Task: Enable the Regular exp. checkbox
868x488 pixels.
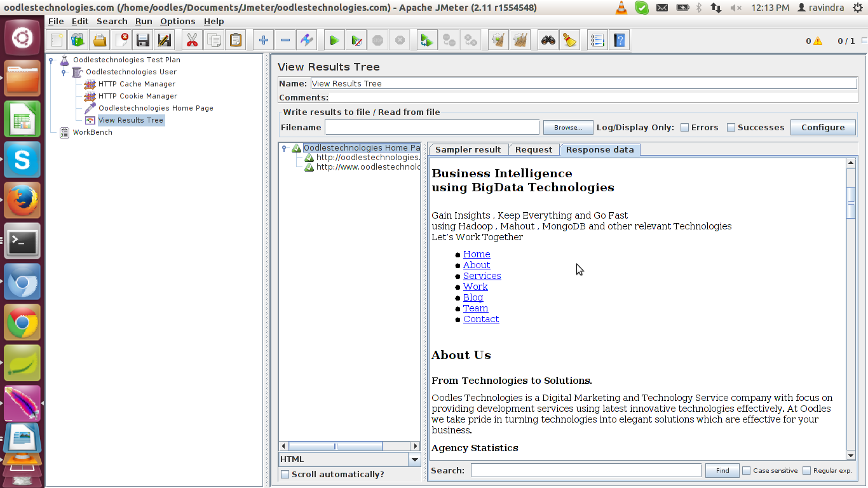Action: click(x=806, y=470)
